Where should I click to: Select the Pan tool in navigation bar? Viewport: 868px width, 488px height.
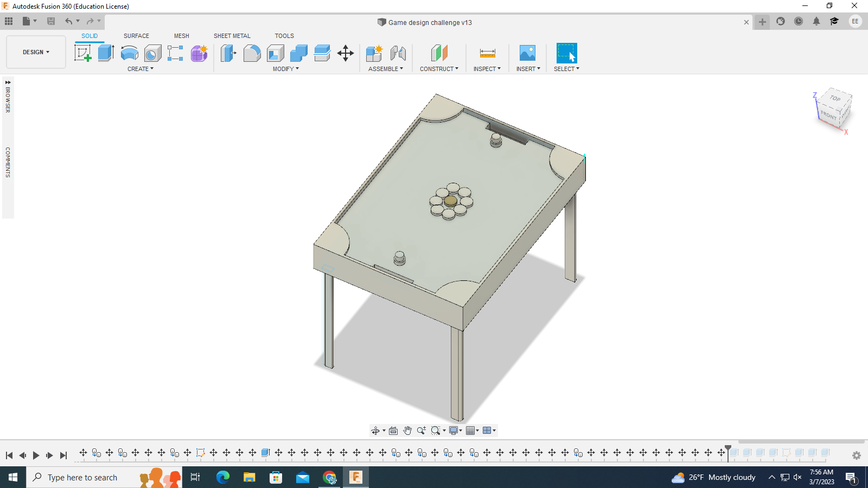407,430
